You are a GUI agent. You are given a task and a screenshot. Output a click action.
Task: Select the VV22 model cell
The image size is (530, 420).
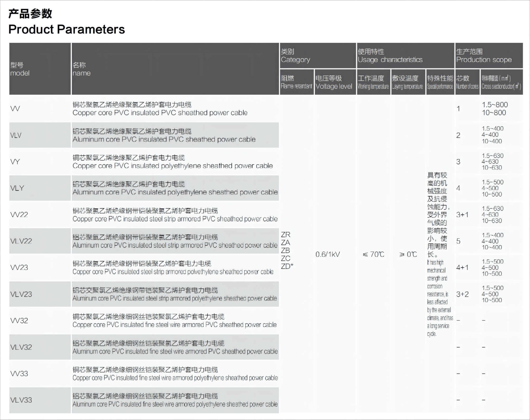40,215
